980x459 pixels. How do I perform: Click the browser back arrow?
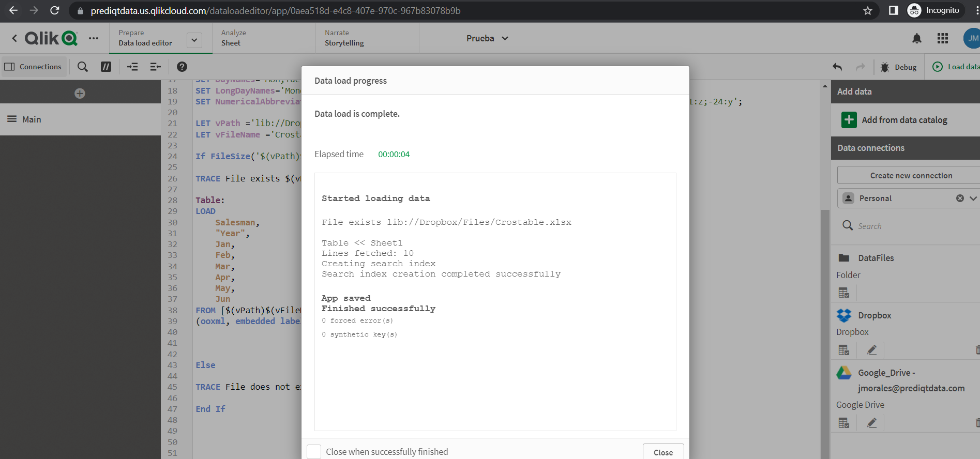click(13, 10)
